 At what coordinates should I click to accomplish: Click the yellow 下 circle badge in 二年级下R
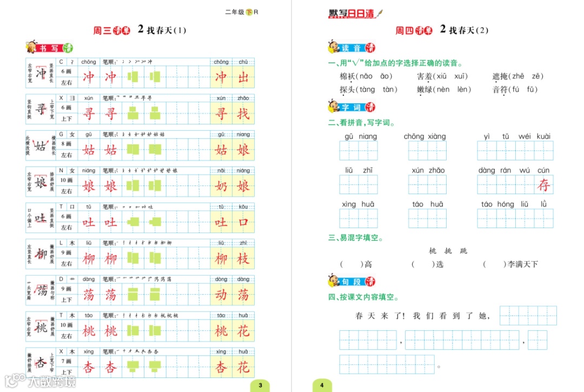pos(249,12)
